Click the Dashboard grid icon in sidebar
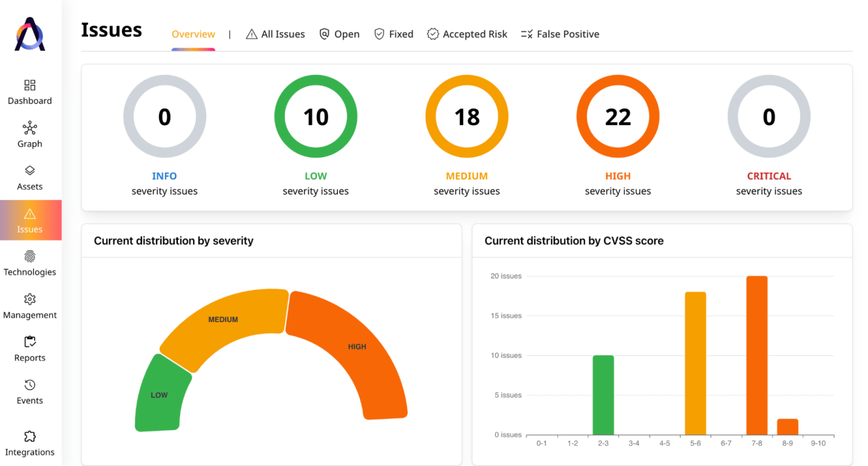The image size is (868, 466). (30, 85)
